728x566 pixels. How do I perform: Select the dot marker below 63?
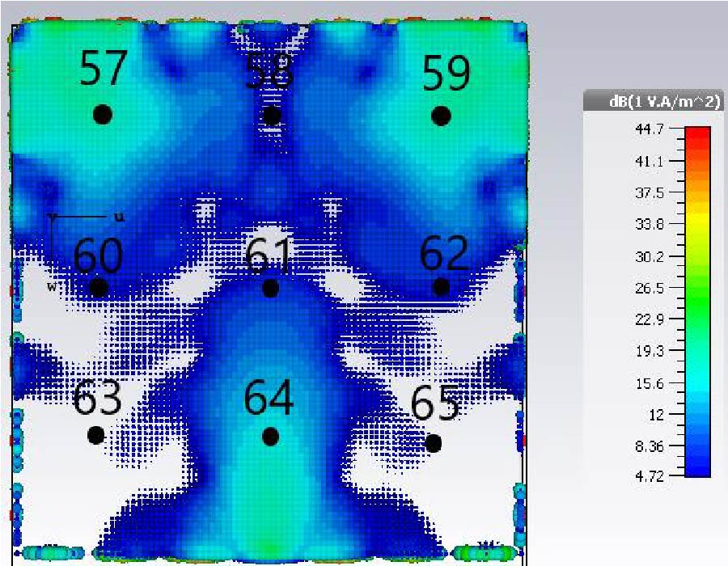pos(96,435)
